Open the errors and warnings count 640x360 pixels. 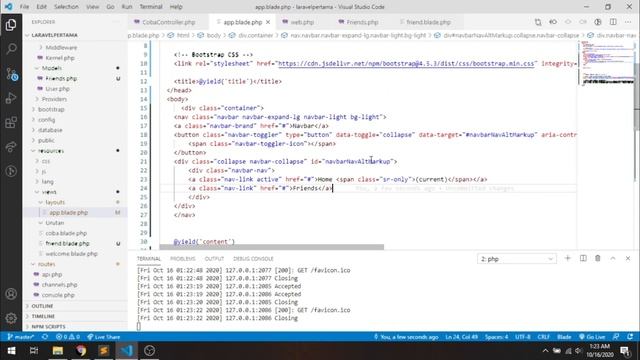tap(68, 337)
